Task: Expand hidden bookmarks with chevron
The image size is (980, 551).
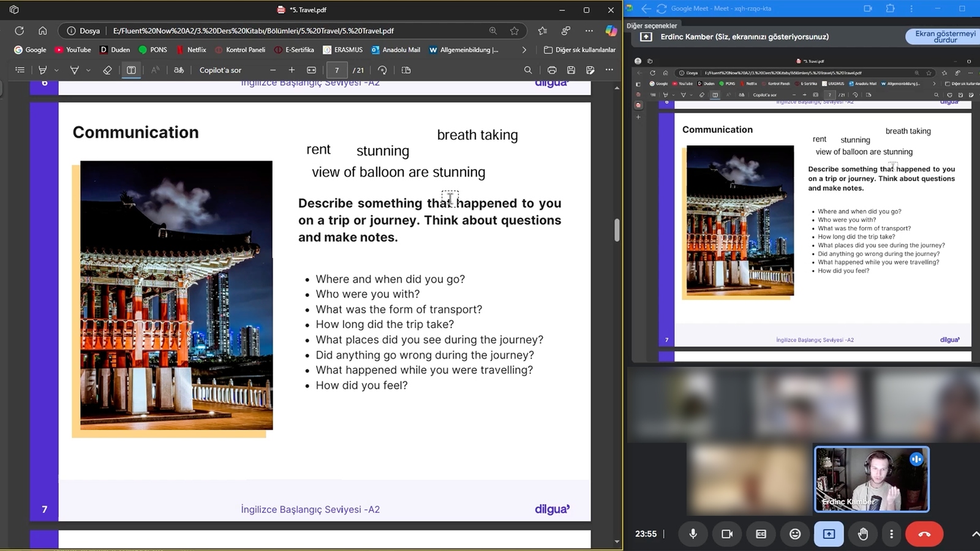Action: pos(524,50)
